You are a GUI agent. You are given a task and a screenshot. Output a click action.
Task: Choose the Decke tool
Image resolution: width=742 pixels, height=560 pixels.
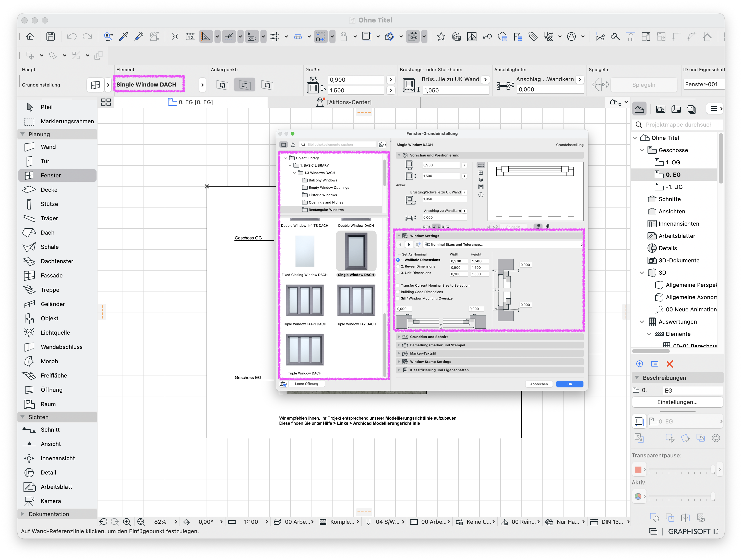tap(57, 190)
